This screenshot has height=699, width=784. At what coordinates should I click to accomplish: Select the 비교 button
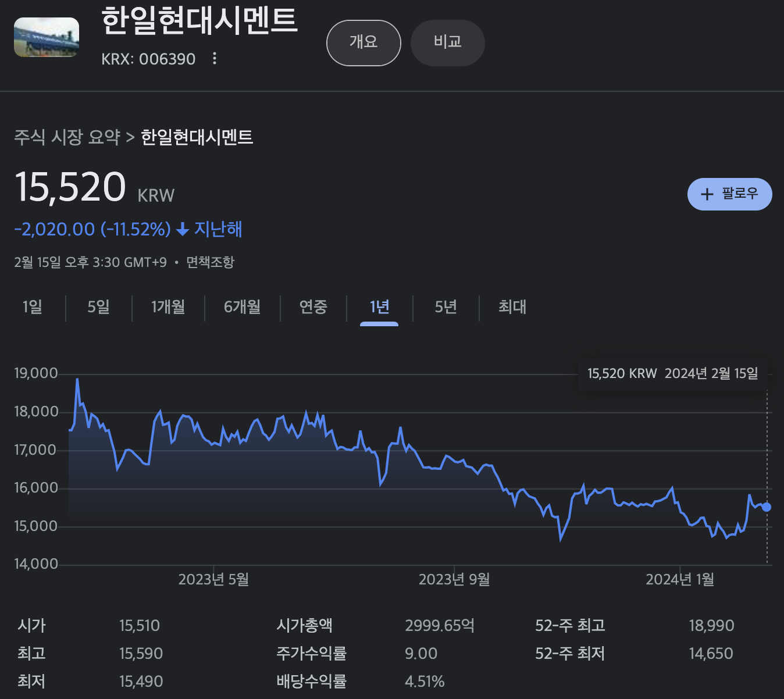[x=448, y=43]
